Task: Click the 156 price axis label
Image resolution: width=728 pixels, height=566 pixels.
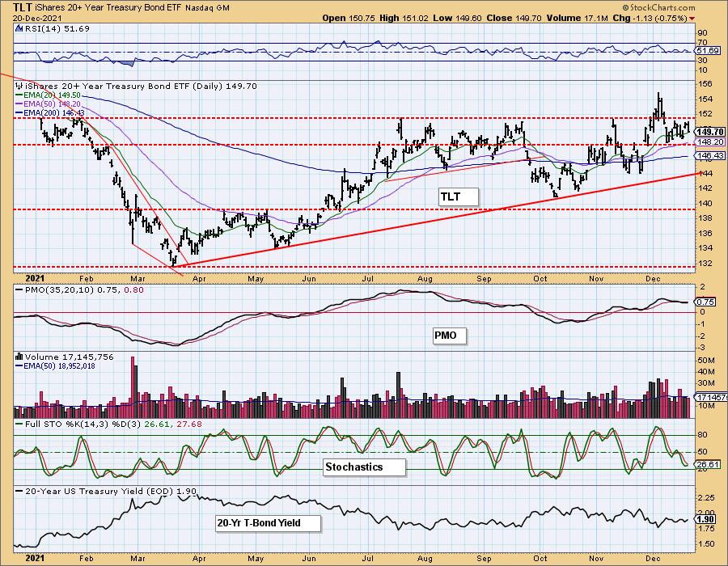Action: point(705,84)
